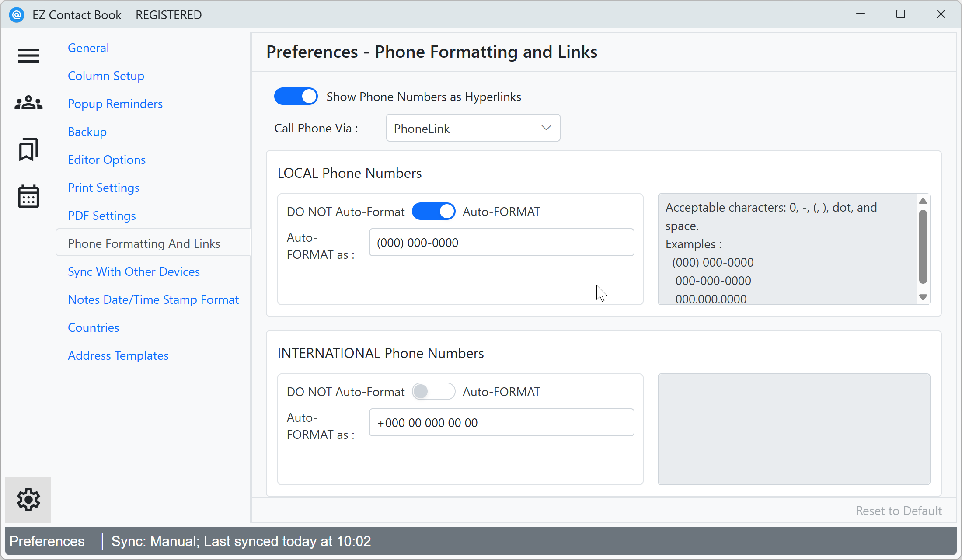Click Reset to Default
Screen dimensions: 962x560
(x=899, y=510)
